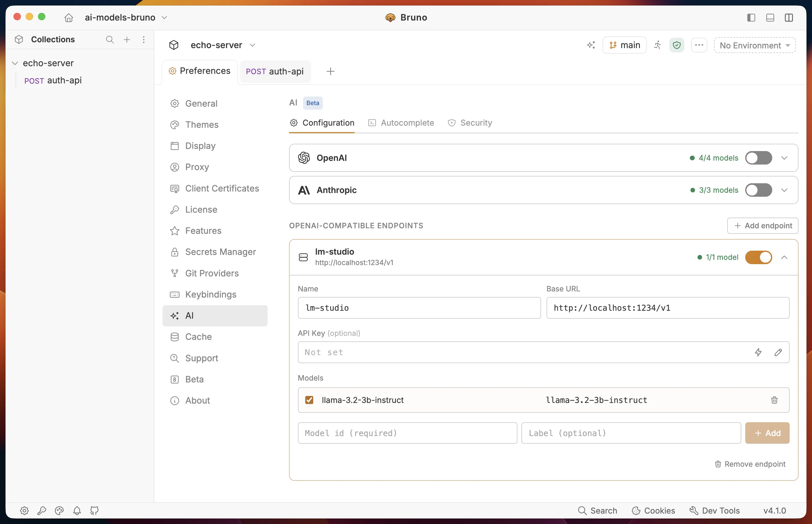This screenshot has width=812, height=524.
Task: Open settings gear in bottom status bar
Action: [x=24, y=511]
